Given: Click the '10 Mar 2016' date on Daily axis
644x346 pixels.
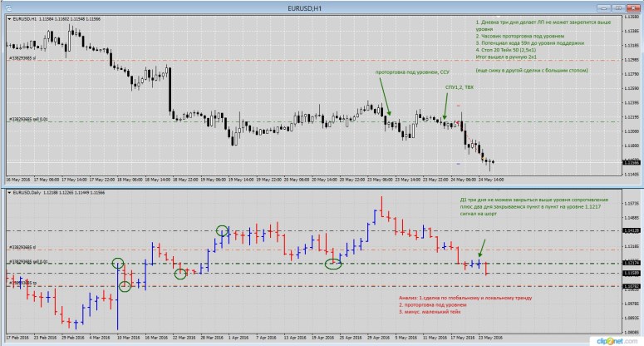Looking at the screenshot, I should (x=128, y=338).
